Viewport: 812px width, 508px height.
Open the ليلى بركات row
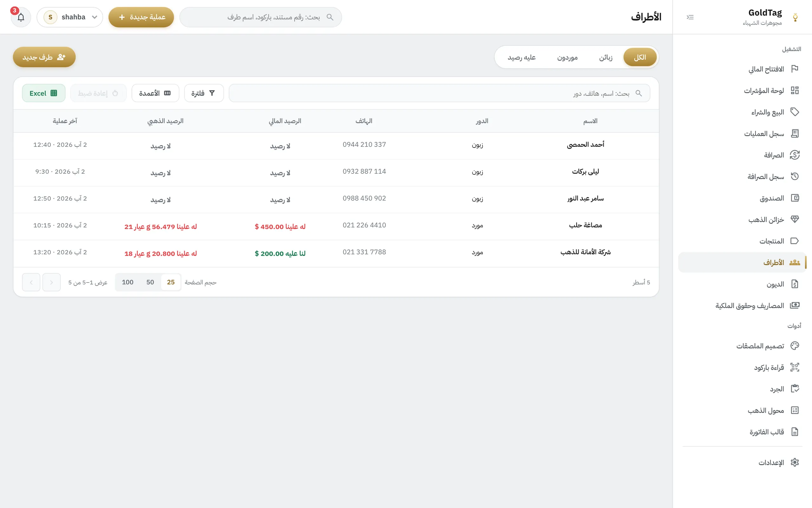tap(336, 173)
